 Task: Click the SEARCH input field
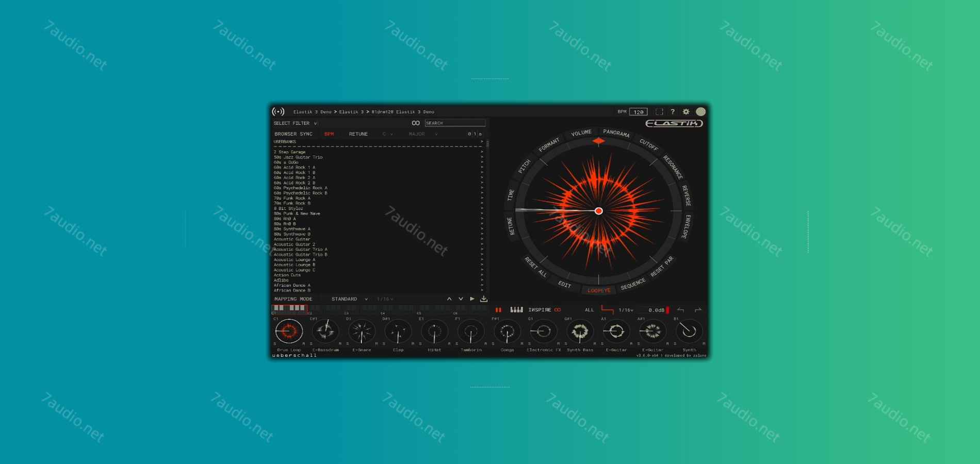[455, 123]
